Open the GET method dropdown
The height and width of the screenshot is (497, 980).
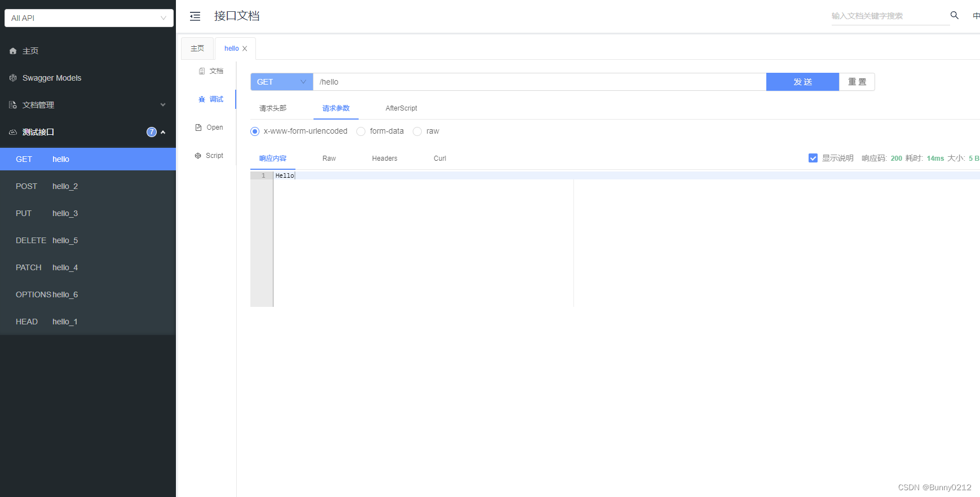coord(282,82)
